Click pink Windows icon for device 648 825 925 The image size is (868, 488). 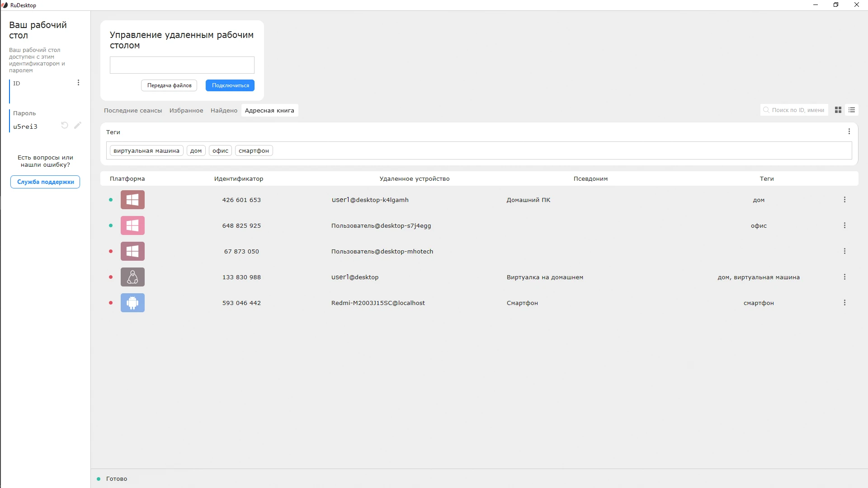[132, 225]
